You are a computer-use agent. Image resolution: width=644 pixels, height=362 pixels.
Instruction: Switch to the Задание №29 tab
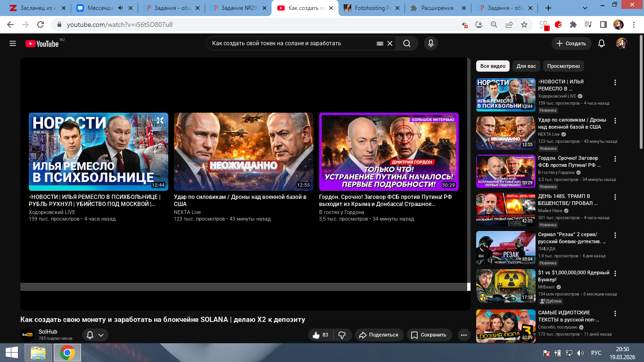(x=238, y=8)
